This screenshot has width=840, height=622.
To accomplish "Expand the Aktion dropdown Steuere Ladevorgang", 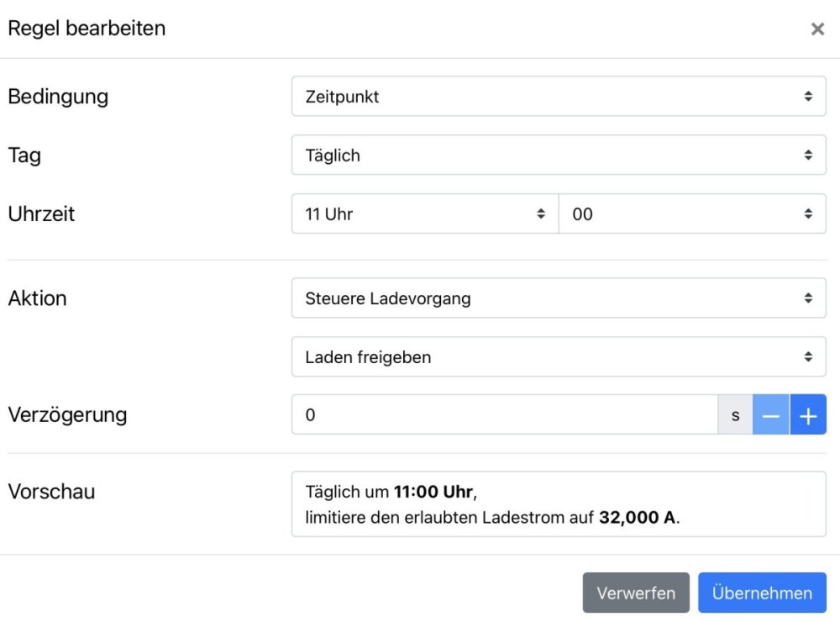I will point(559,298).
